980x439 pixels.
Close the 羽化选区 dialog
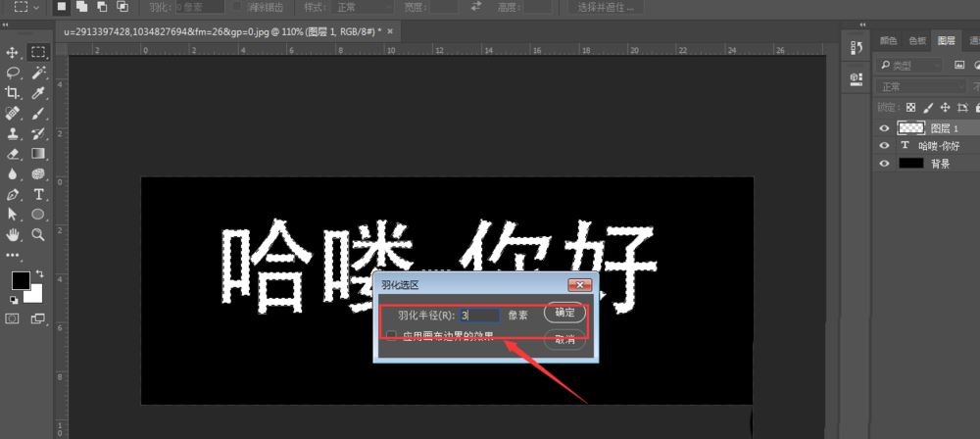pos(580,284)
